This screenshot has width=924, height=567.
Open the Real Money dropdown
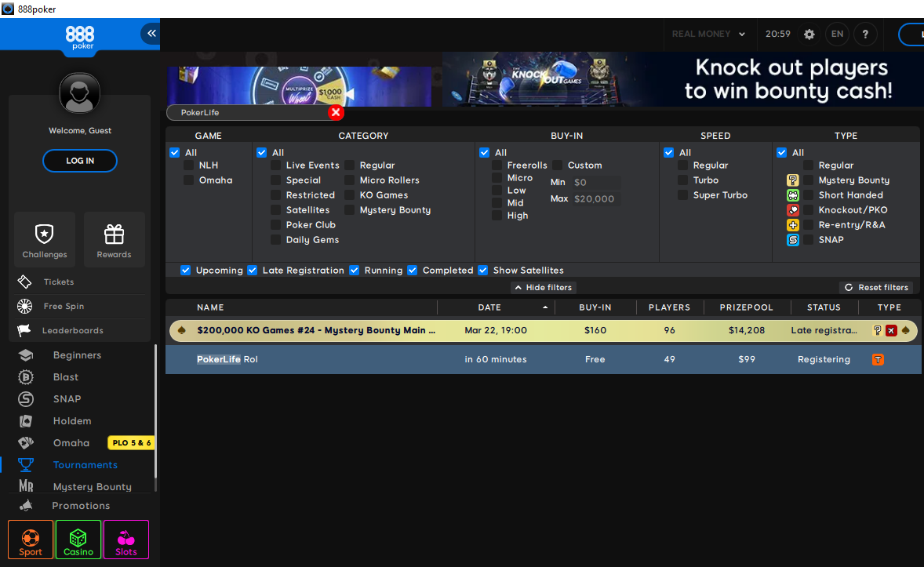pos(711,35)
